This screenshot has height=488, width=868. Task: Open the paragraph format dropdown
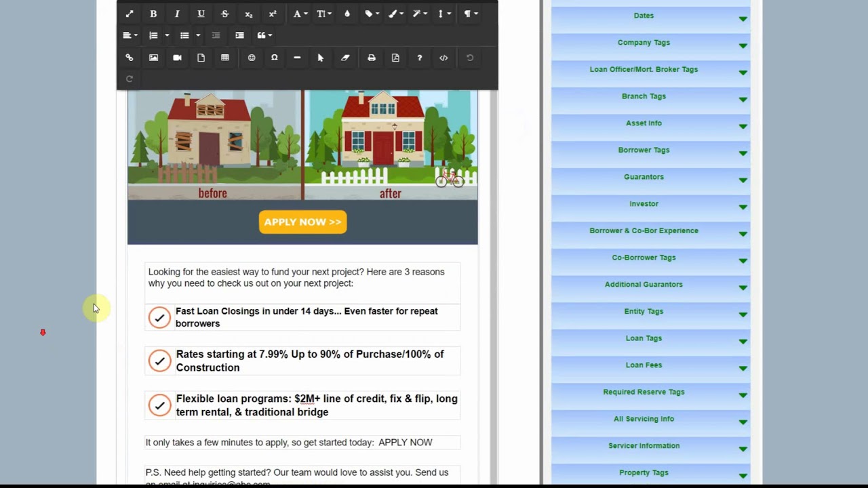coord(471,14)
